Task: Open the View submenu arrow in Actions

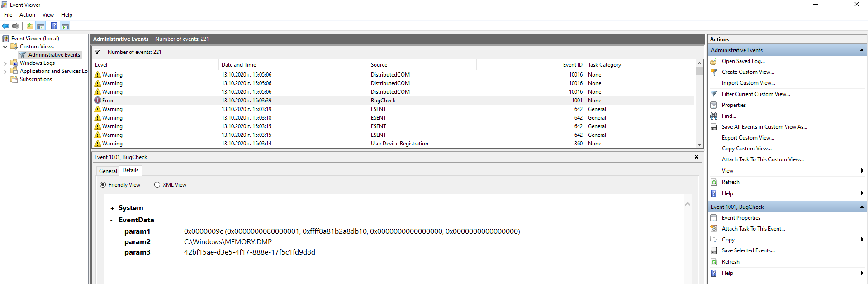Action: (x=862, y=171)
